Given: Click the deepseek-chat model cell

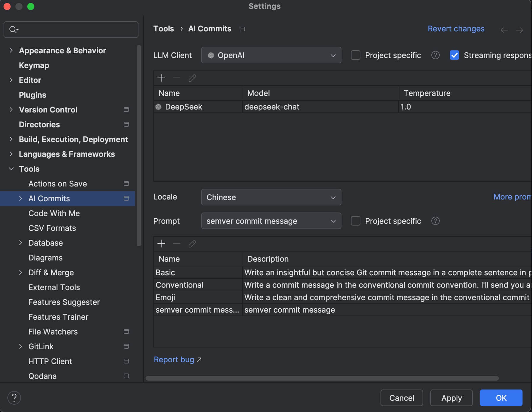Looking at the screenshot, I should 320,107.
